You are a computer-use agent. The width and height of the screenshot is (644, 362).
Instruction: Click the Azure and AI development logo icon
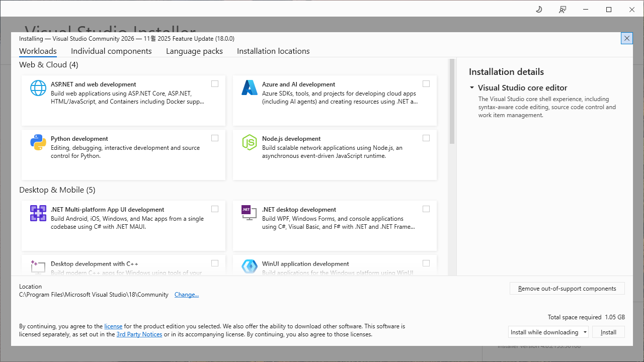click(250, 88)
